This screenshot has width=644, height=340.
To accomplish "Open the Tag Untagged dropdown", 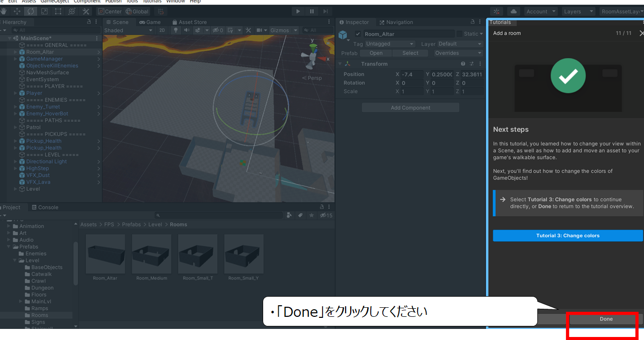I will pyautogui.click(x=390, y=44).
